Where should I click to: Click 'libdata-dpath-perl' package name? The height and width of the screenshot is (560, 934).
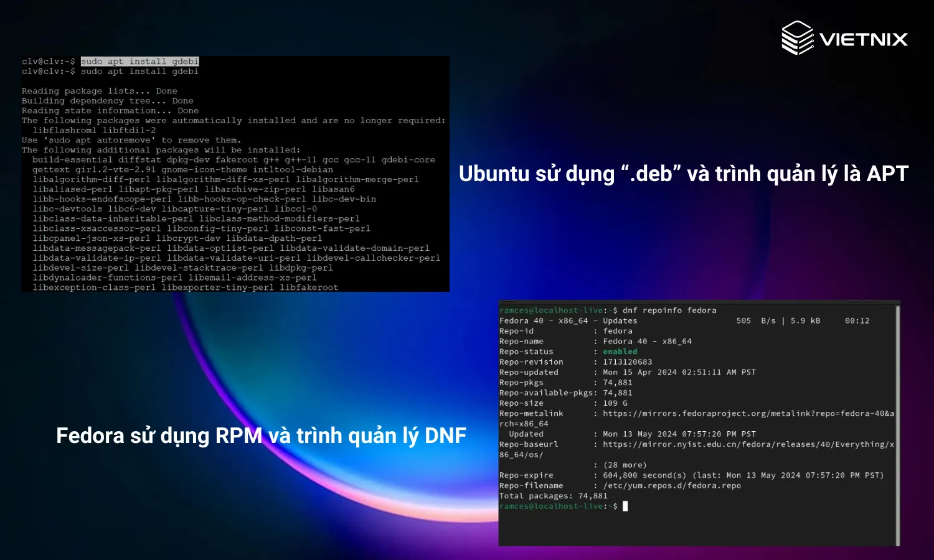point(274,238)
